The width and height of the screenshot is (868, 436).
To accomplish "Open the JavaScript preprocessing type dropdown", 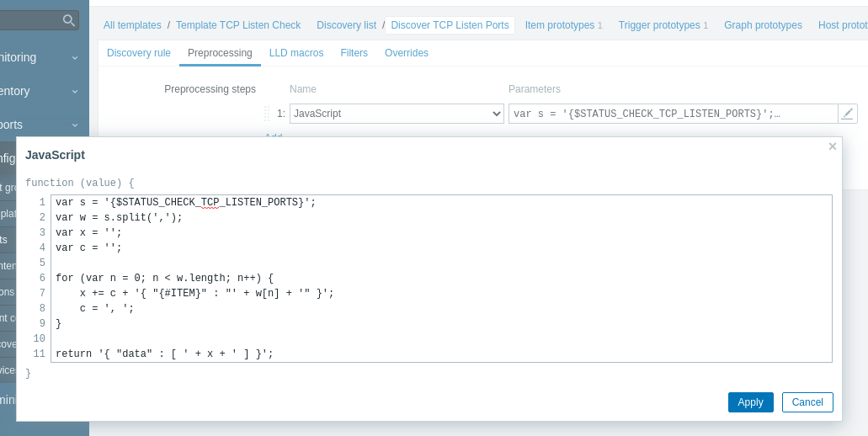I will coord(397,114).
